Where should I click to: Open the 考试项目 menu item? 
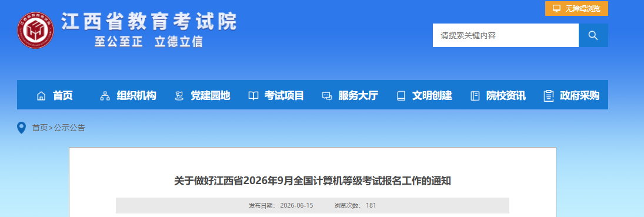coord(284,96)
